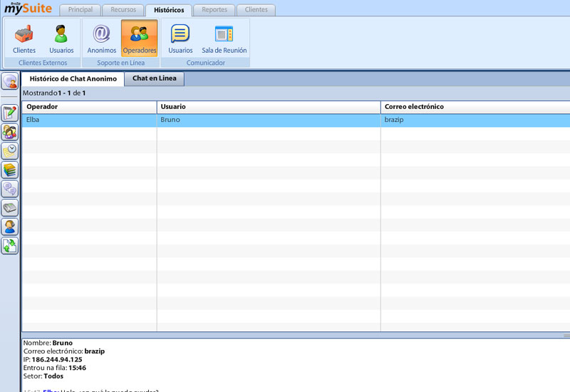Sort by the Operador column header

click(89, 107)
